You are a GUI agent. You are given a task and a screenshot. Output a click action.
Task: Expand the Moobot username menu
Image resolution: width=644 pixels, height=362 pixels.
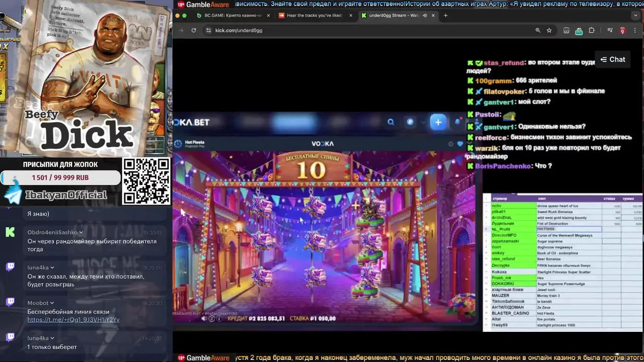53,303
